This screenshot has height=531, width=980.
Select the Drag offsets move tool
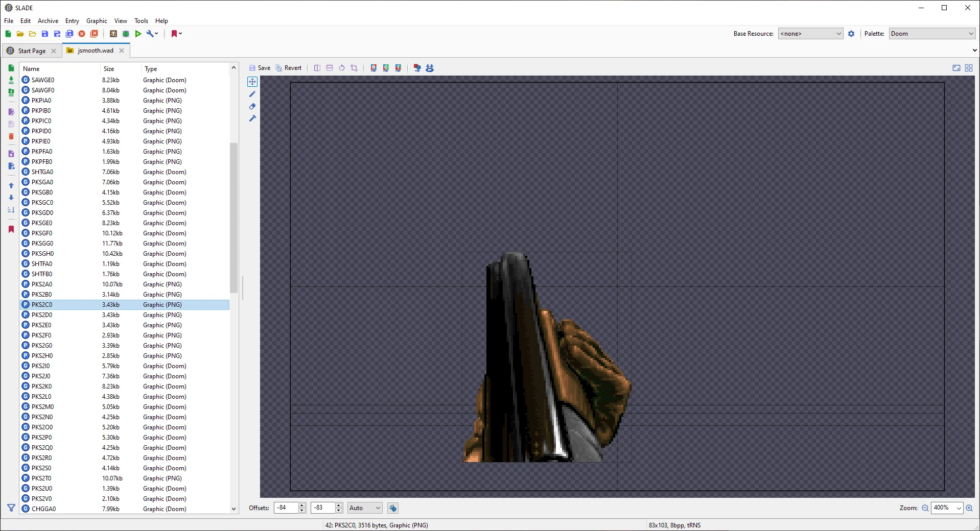[252, 82]
